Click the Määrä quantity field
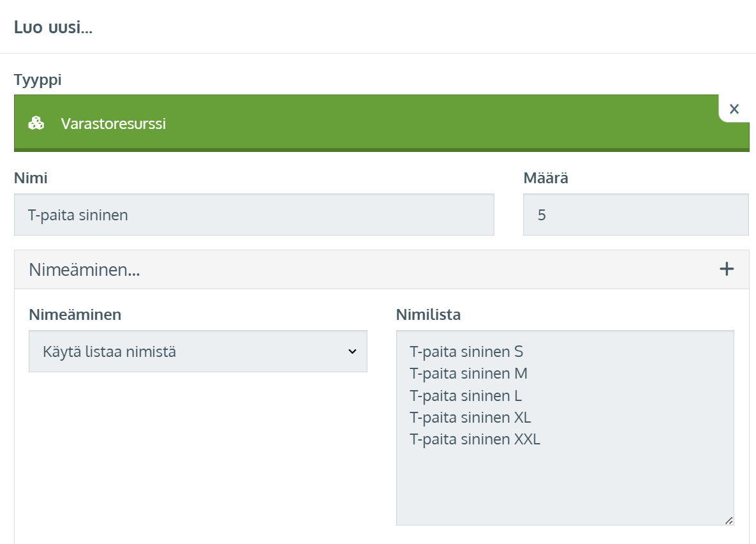 coord(635,215)
